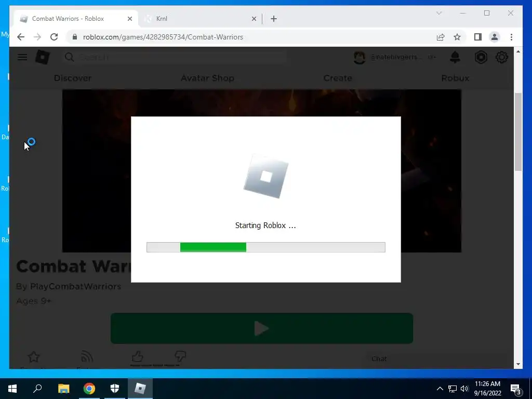Screen dimensions: 532x399
Task: Open the Roblox settings gear icon
Action: coord(501,57)
